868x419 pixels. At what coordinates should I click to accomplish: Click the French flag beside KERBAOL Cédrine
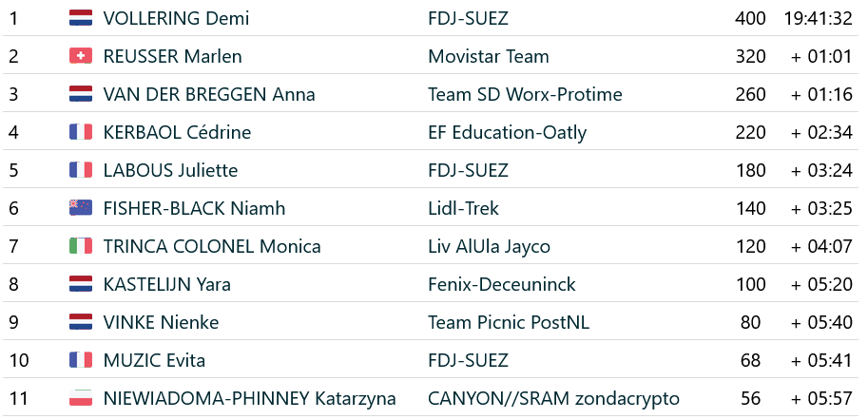coord(81,132)
